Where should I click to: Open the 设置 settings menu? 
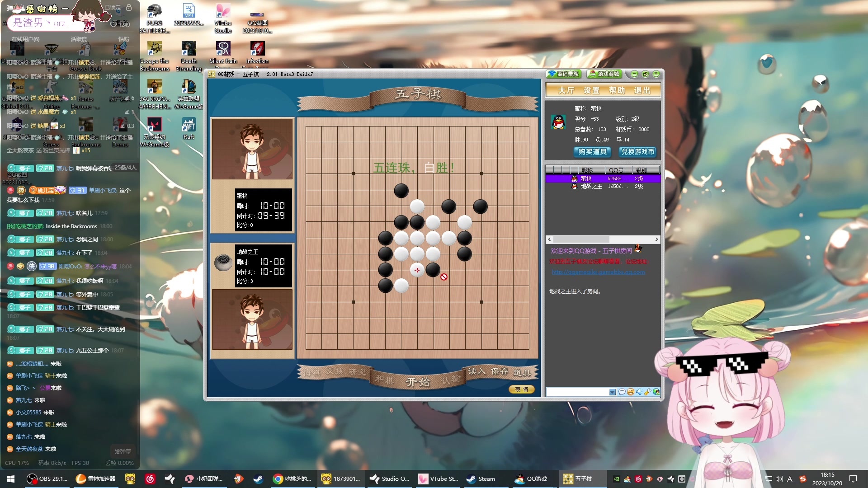(x=591, y=90)
